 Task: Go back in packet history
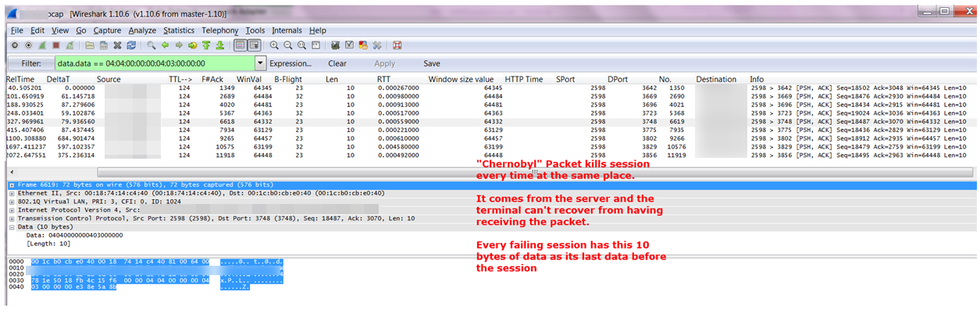click(x=165, y=45)
